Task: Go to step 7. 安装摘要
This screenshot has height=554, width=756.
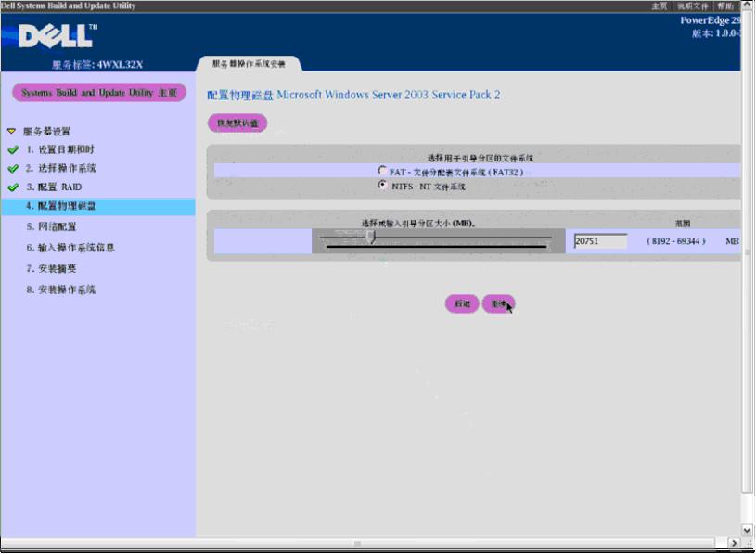Action: click(x=51, y=268)
